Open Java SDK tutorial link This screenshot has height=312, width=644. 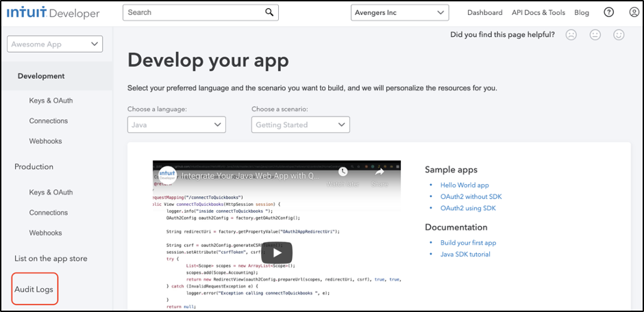pyautogui.click(x=465, y=255)
